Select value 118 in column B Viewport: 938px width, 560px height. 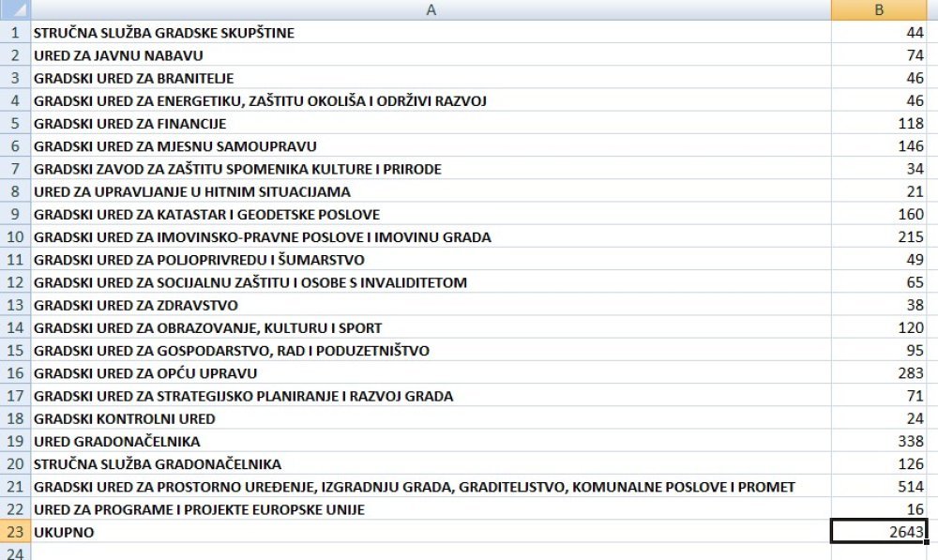(879, 123)
